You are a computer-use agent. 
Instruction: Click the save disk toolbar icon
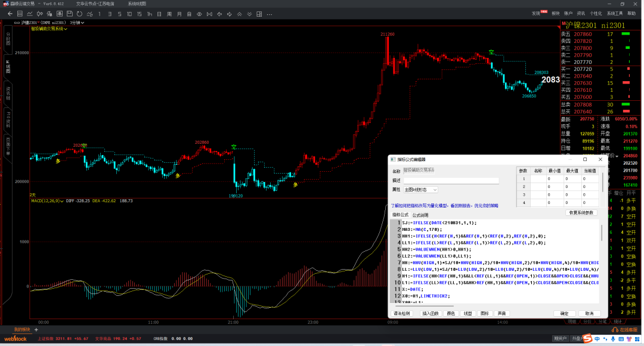(x=69, y=14)
